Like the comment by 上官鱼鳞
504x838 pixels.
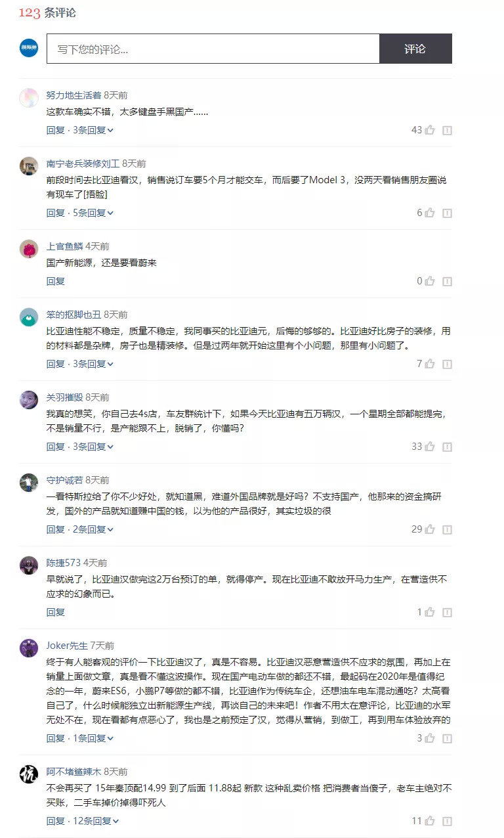(430, 281)
